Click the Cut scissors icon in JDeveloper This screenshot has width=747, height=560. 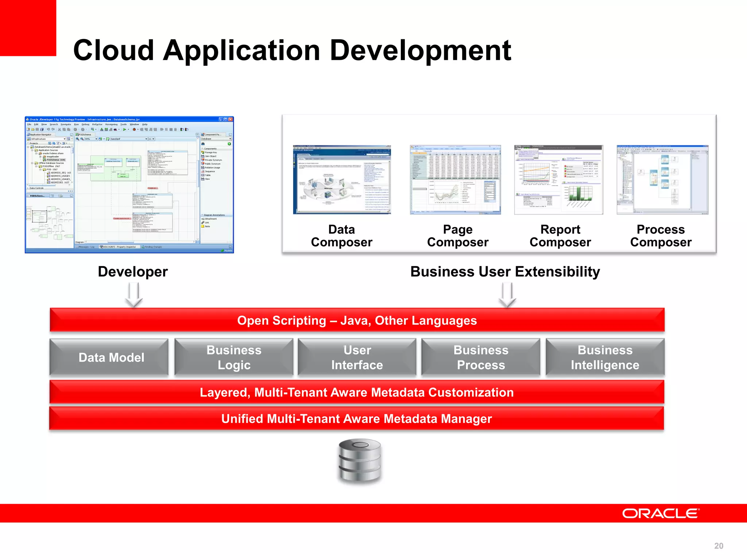pyautogui.click(x=59, y=129)
